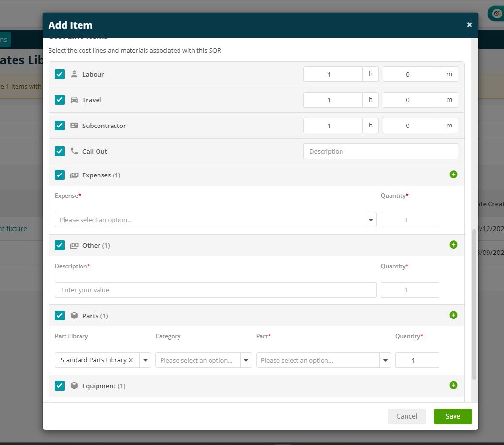
Task: Click the Call-Out phone icon
Action: pyautogui.click(x=74, y=151)
